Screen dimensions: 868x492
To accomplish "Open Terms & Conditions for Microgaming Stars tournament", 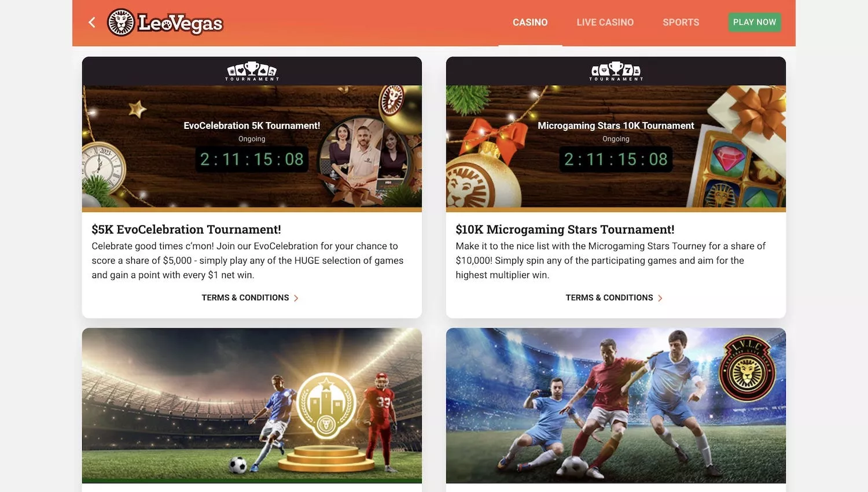I will pos(609,298).
